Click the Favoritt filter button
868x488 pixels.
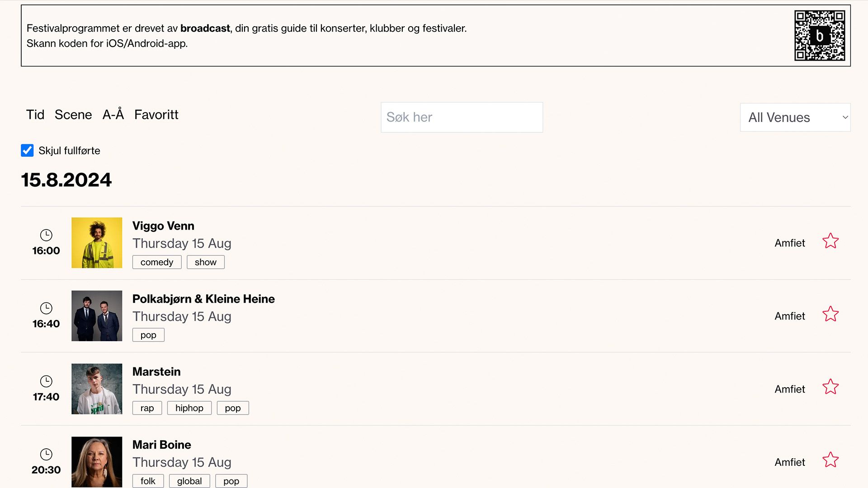point(156,114)
